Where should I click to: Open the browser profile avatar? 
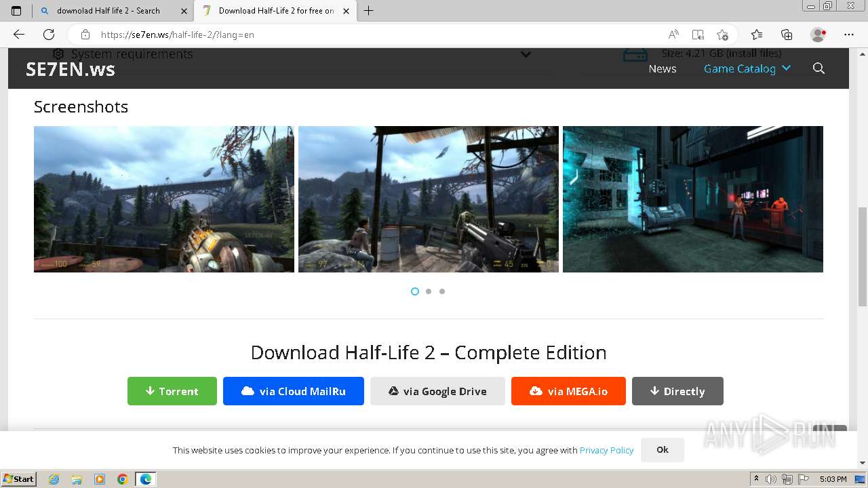tap(818, 35)
